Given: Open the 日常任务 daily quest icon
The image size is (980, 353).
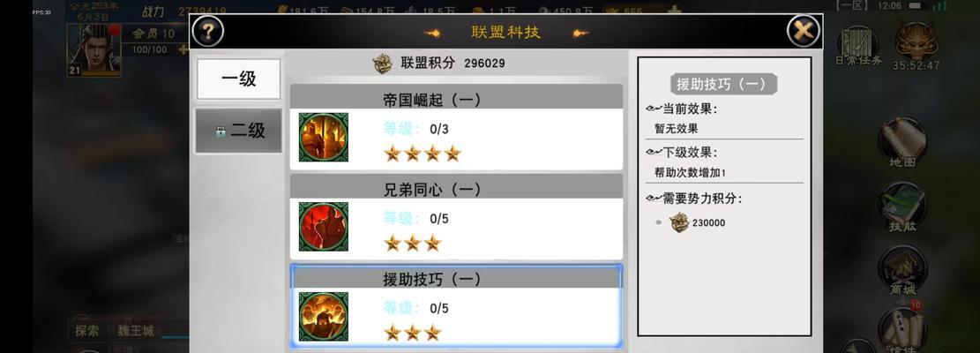Looking at the screenshot, I should 858,46.
